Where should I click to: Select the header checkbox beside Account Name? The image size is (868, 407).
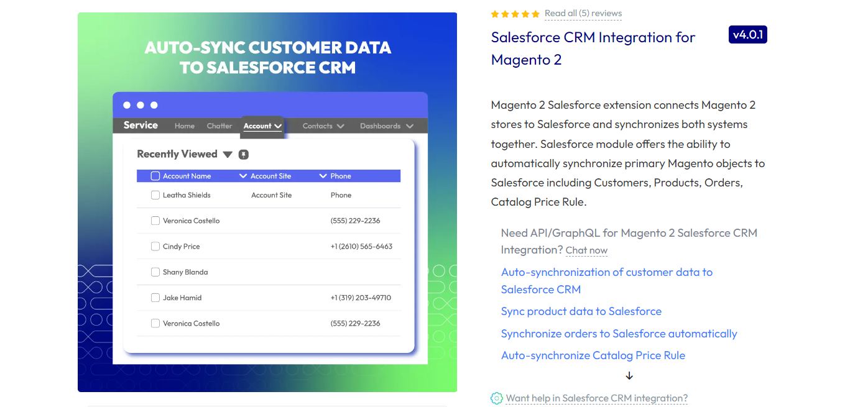coord(155,176)
